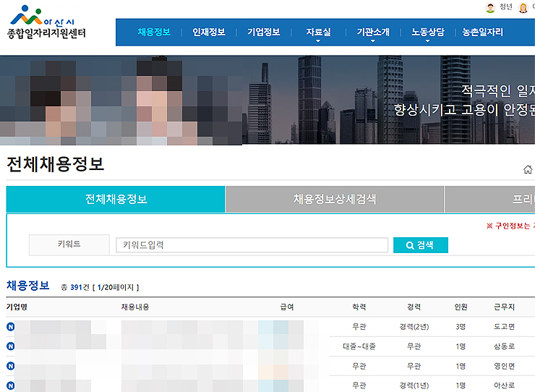Open the 농촌일자리 menu
This screenshot has height=392, width=535.
click(482, 32)
